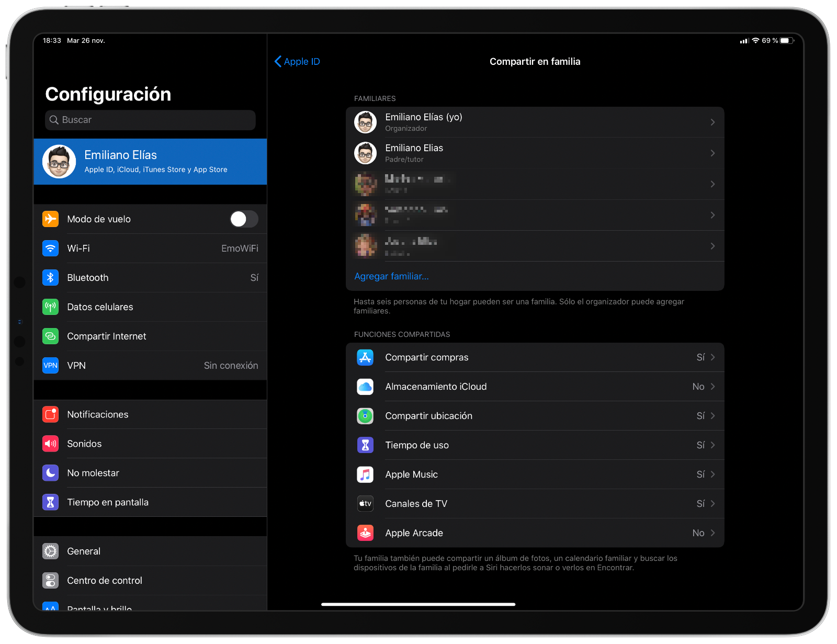Tap the Airplane mode icon
Viewport: 837px width, 644px height.
[x=50, y=219]
